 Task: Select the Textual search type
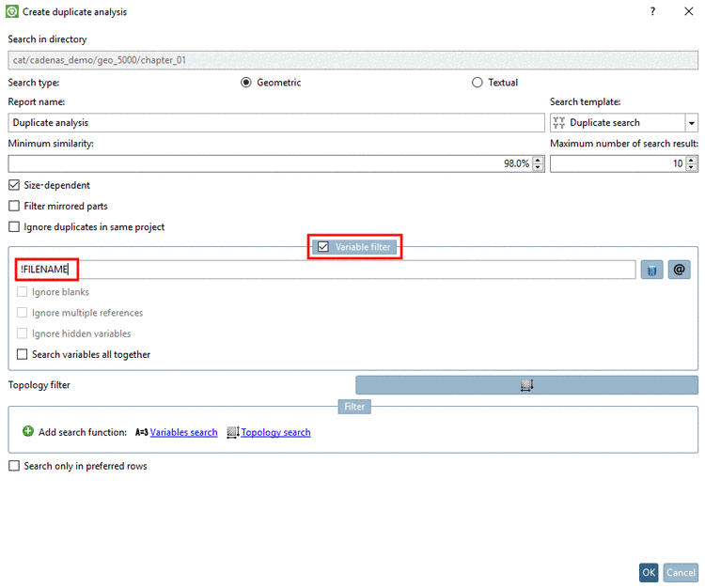[x=477, y=83]
